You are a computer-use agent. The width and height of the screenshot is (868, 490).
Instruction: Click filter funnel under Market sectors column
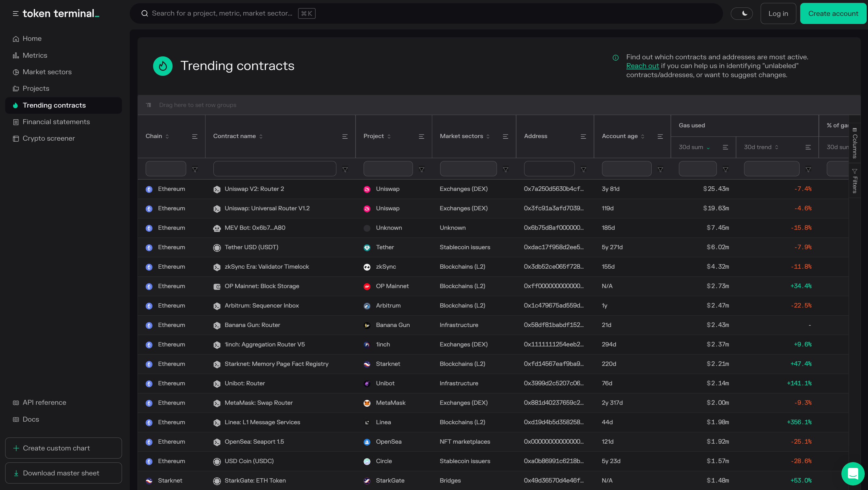[x=505, y=170]
